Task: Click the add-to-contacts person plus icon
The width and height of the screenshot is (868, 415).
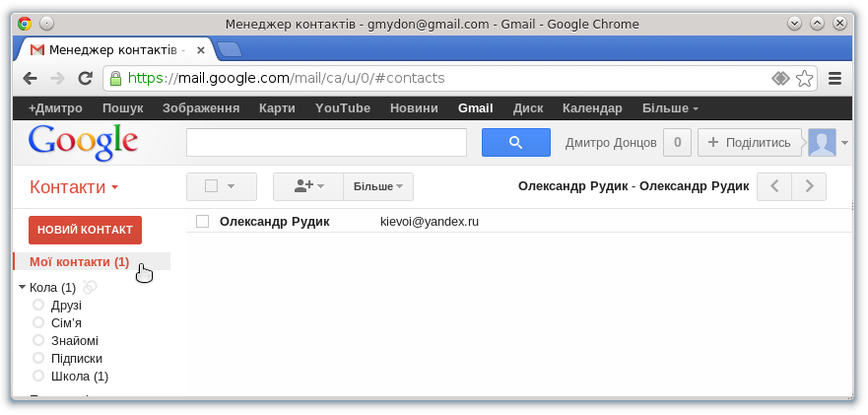Action: 308,186
